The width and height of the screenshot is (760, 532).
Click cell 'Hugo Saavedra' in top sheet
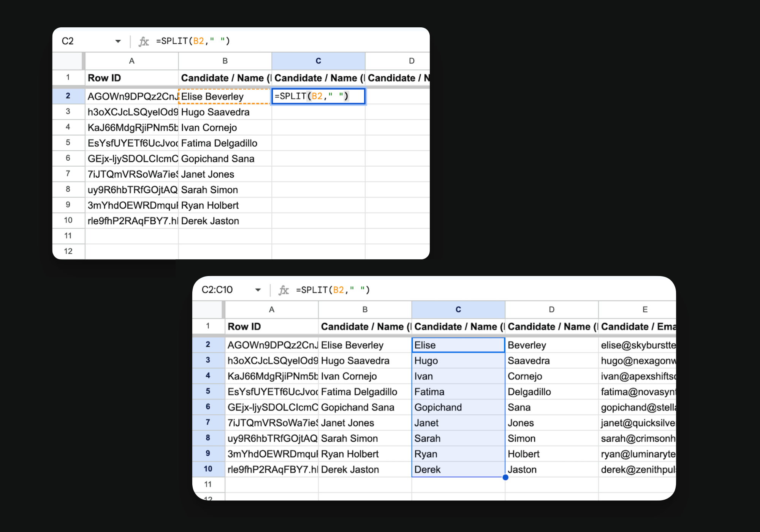(225, 112)
